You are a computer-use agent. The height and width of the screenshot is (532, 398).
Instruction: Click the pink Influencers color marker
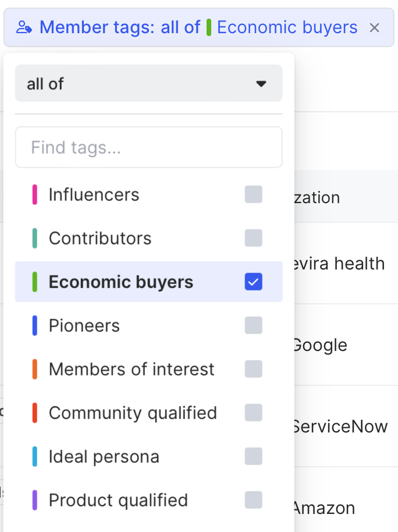click(35, 194)
